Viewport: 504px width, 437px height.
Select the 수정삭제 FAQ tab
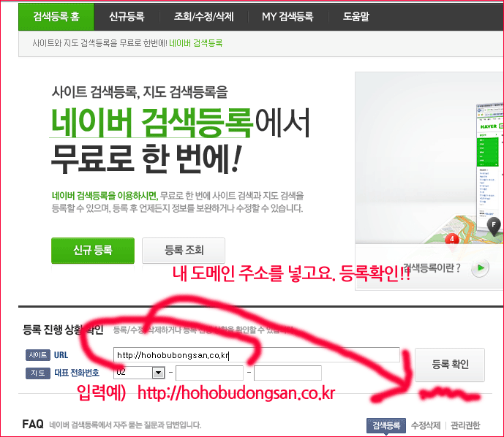tap(426, 425)
